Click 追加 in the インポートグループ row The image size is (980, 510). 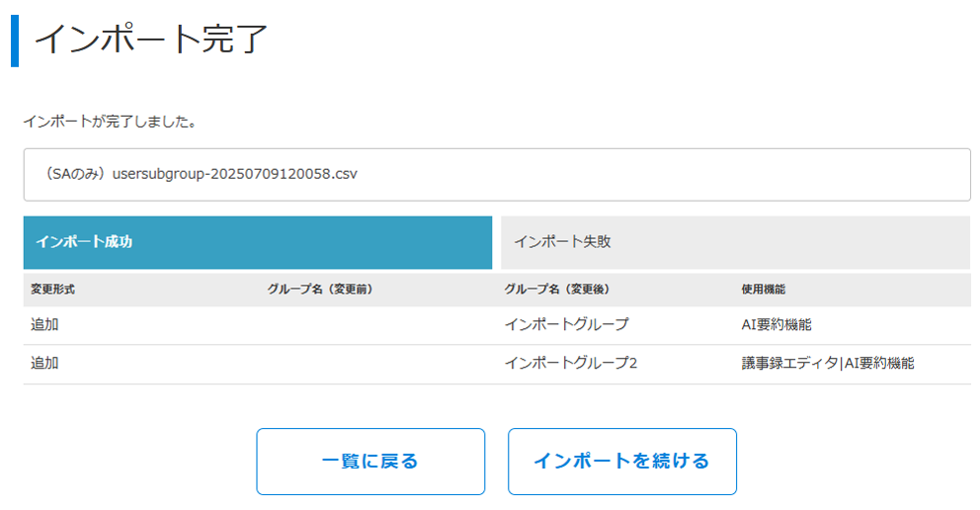(45, 324)
